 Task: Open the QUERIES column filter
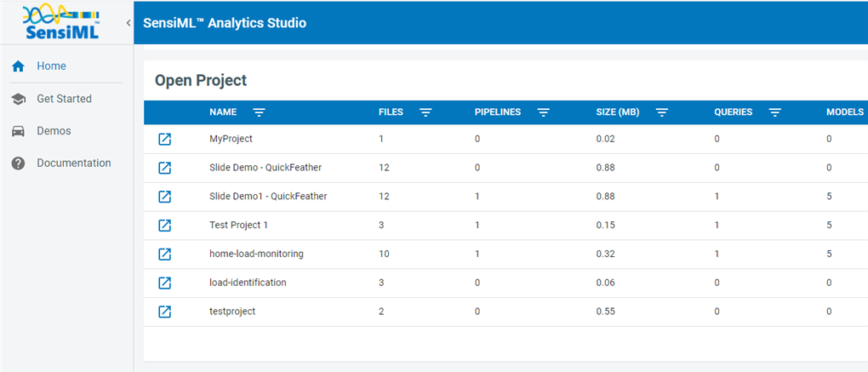pyautogui.click(x=775, y=112)
